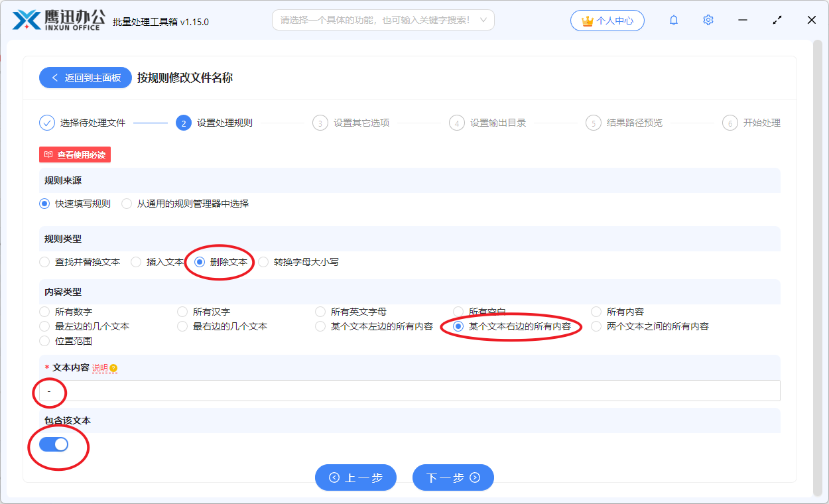The image size is (829, 504).
Task: Click the crown icon in 个人中心
Action: 587,20
